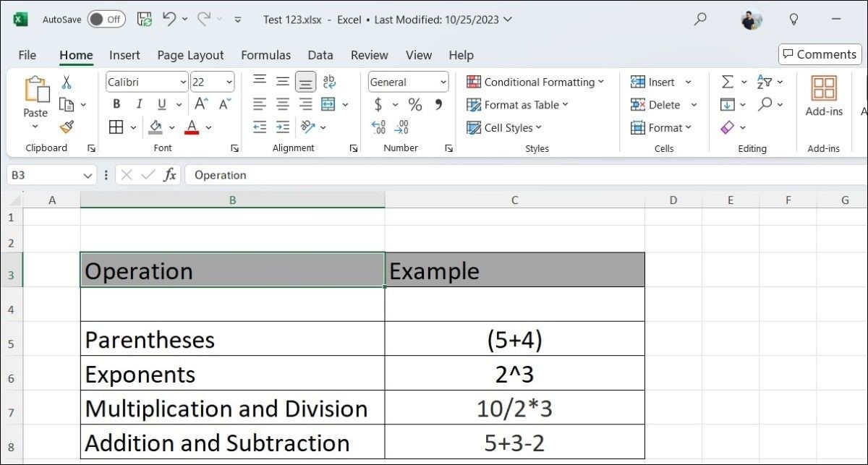Apply Percent Style format

(x=415, y=105)
